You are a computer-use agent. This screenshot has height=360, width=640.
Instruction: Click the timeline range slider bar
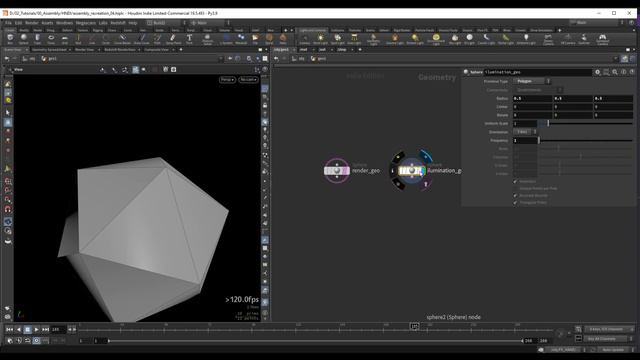tap(315, 340)
